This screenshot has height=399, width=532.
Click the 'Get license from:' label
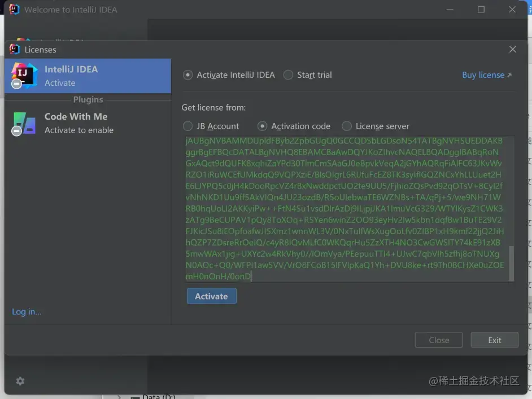tap(213, 107)
